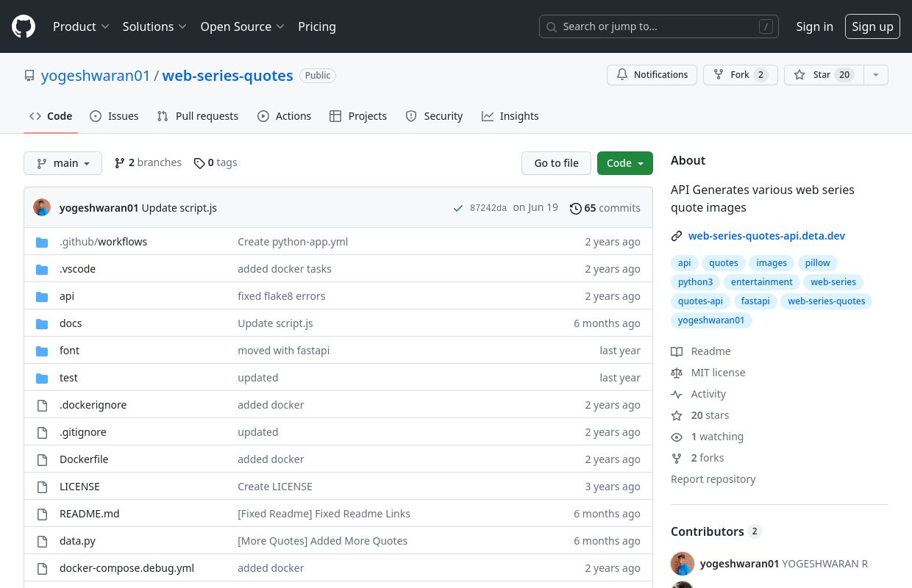Open the 65 commits history link
The height and width of the screenshot is (588, 912).
coord(605,208)
